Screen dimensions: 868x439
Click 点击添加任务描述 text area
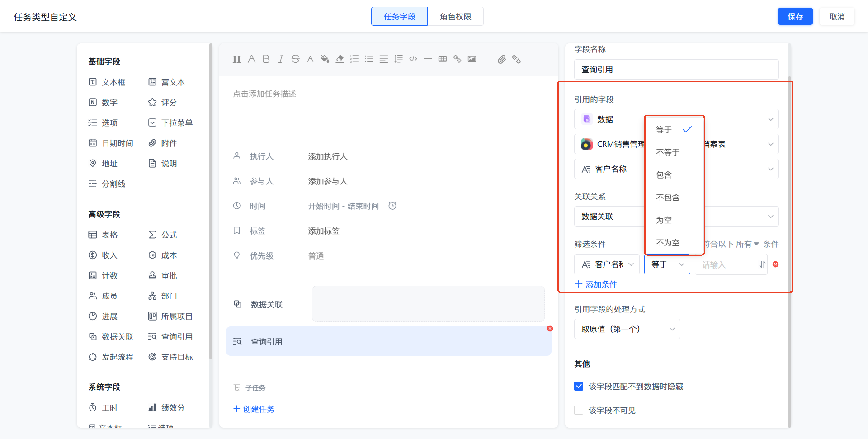(x=264, y=94)
